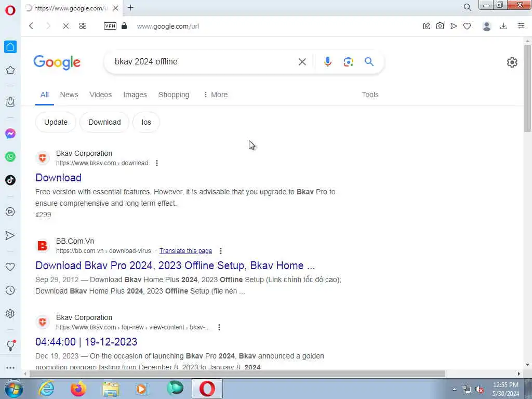
Task: Open TikTok in the sidebar
Action: coord(10,180)
